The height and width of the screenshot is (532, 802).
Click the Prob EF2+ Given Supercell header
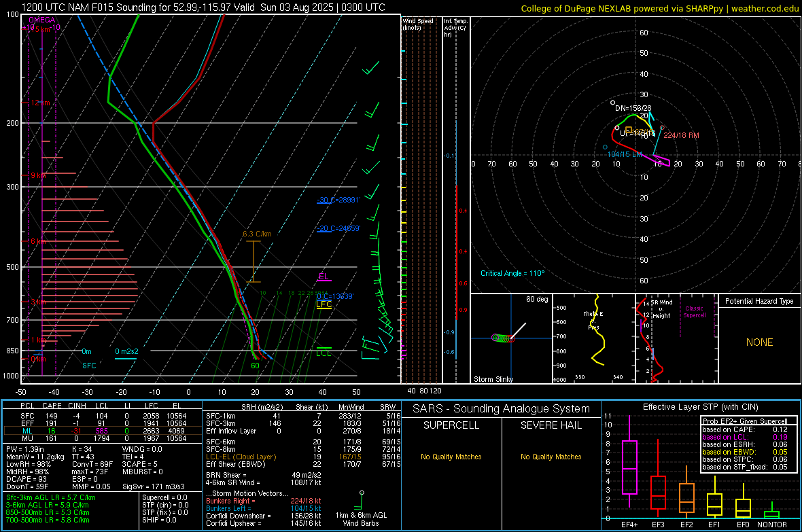[x=745, y=421]
